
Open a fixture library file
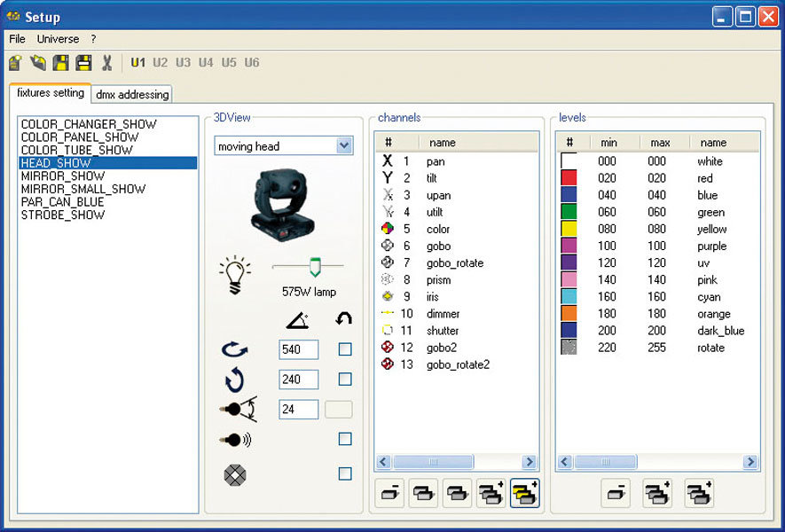39,63
